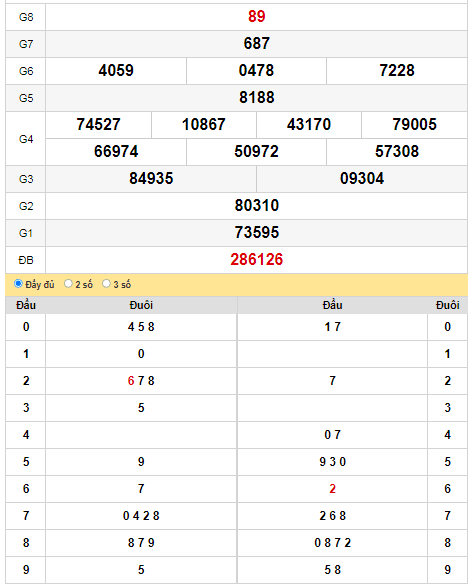Select the 'Đầy đủ' radio option
The image size is (472, 588).
pyautogui.click(x=18, y=284)
